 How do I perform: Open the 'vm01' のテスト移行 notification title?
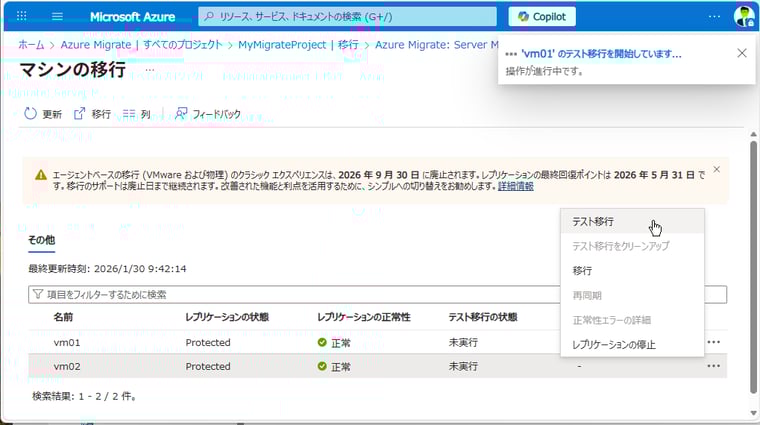[x=601, y=54]
